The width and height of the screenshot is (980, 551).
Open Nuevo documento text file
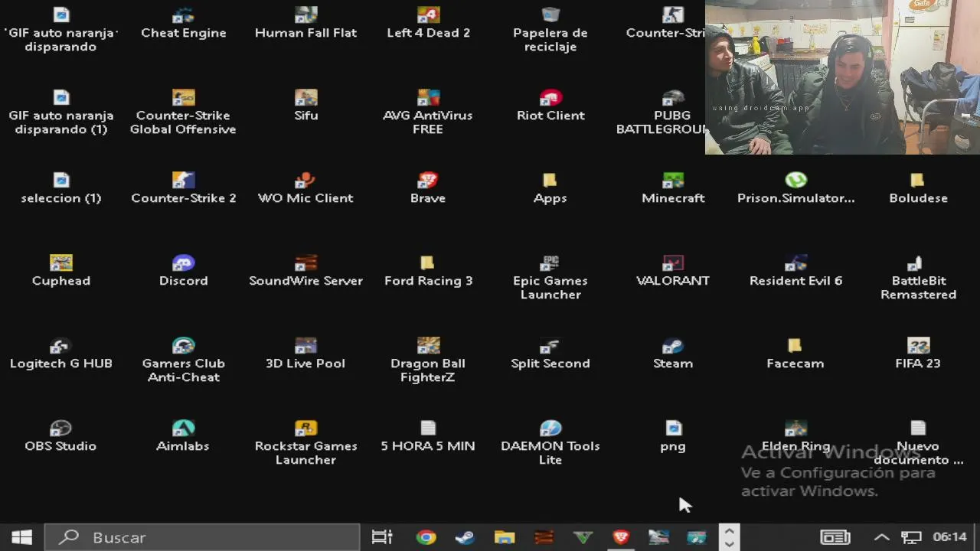pyautogui.click(x=918, y=443)
